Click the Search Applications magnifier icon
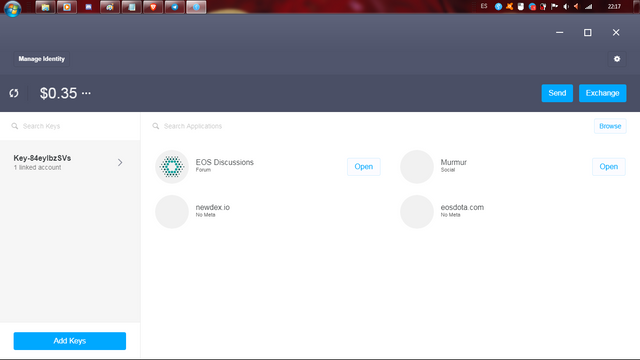 click(156, 126)
